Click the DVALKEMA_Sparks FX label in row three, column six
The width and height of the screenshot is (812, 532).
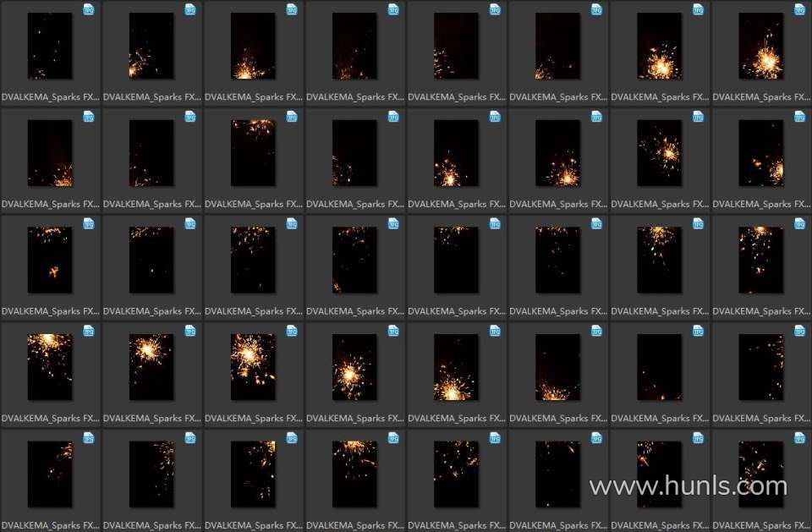coord(557,311)
